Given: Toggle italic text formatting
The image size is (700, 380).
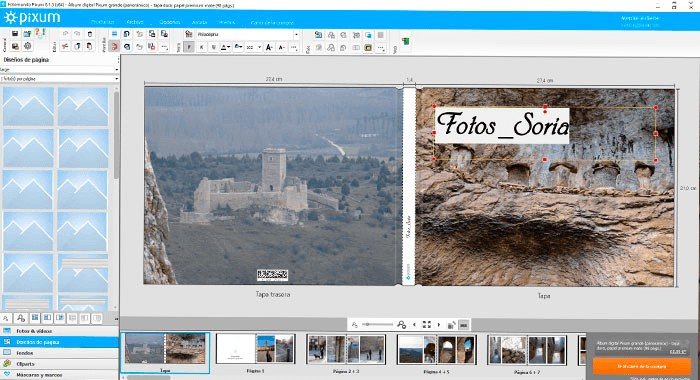Looking at the screenshot, I should [201, 47].
